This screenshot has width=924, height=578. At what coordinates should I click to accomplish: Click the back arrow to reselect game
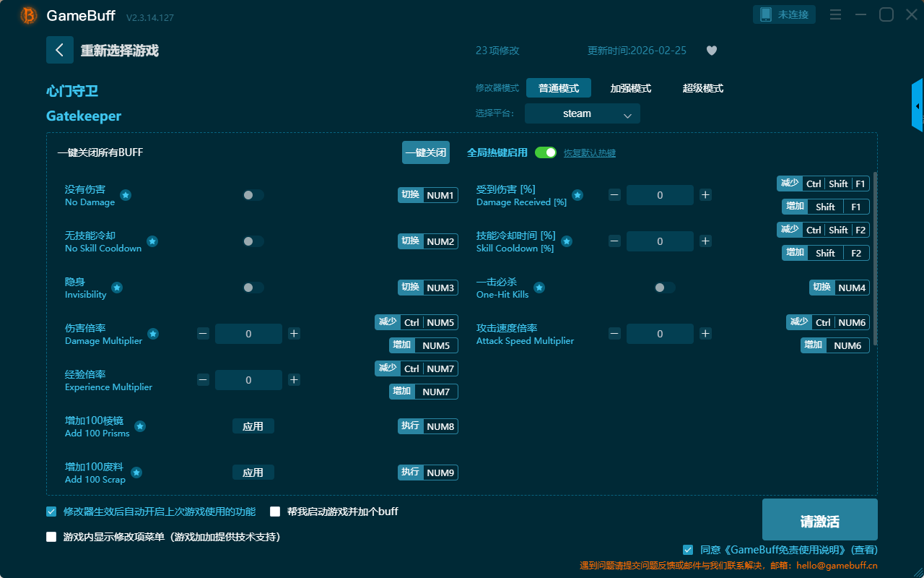click(60, 50)
